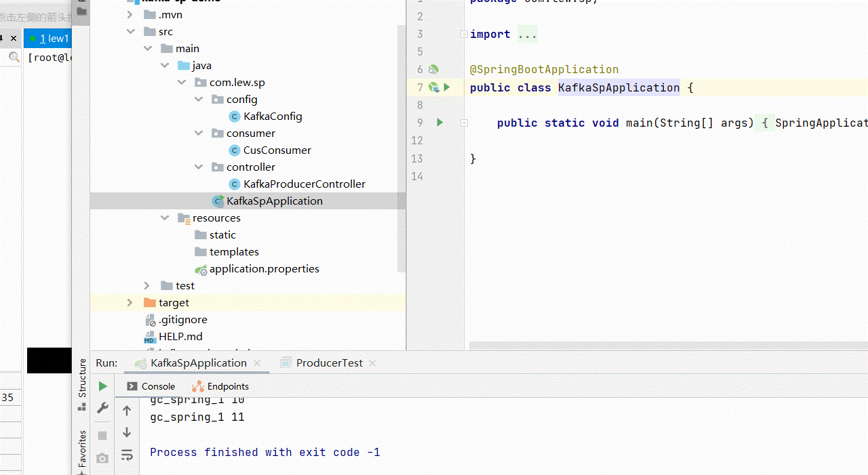868x475 pixels.
Task: Select KafkaProducerController in the project tree
Action: pyautogui.click(x=304, y=184)
